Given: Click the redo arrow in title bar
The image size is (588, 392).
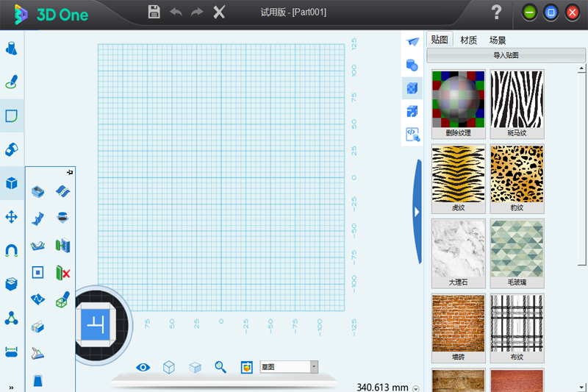Looking at the screenshot, I should [197, 12].
